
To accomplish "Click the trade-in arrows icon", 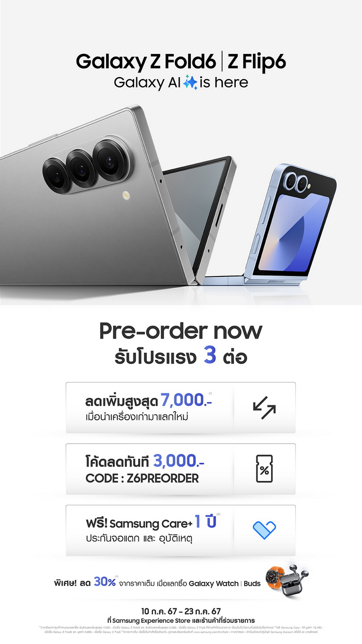I will pyautogui.click(x=264, y=407).
